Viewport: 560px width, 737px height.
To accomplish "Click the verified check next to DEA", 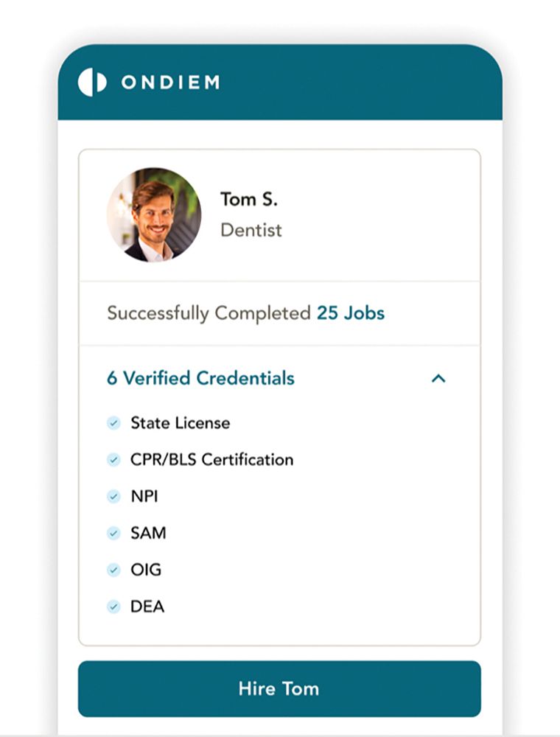I will point(113,607).
